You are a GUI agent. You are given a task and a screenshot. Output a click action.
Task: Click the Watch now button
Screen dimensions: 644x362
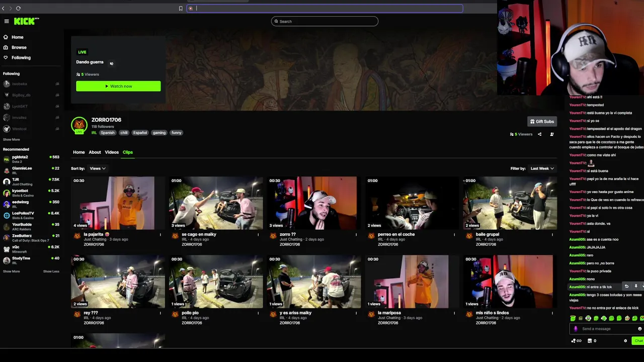118,86
